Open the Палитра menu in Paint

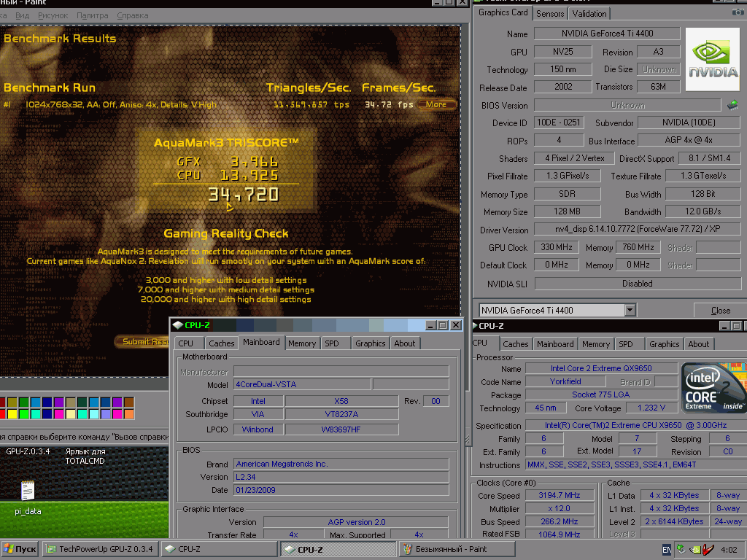93,15
